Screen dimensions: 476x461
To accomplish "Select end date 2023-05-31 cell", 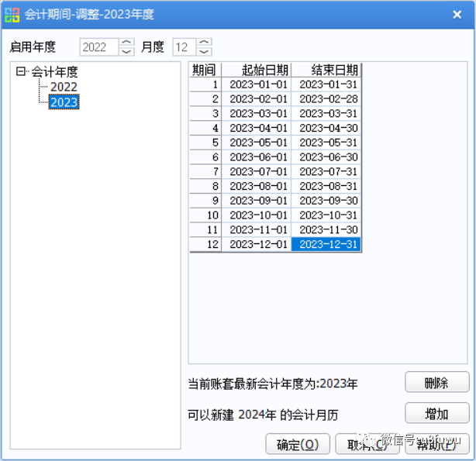I will click(326, 143).
